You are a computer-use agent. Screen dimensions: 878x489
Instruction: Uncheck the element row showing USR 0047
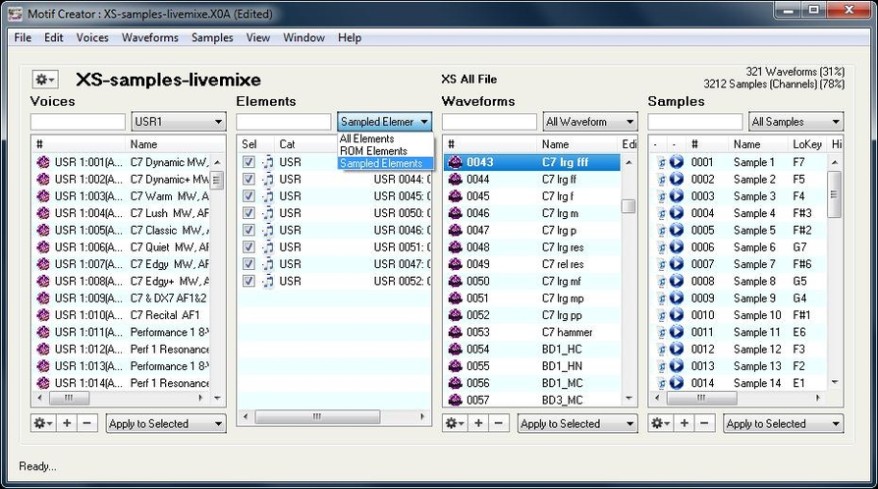click(x=249, y=264)
